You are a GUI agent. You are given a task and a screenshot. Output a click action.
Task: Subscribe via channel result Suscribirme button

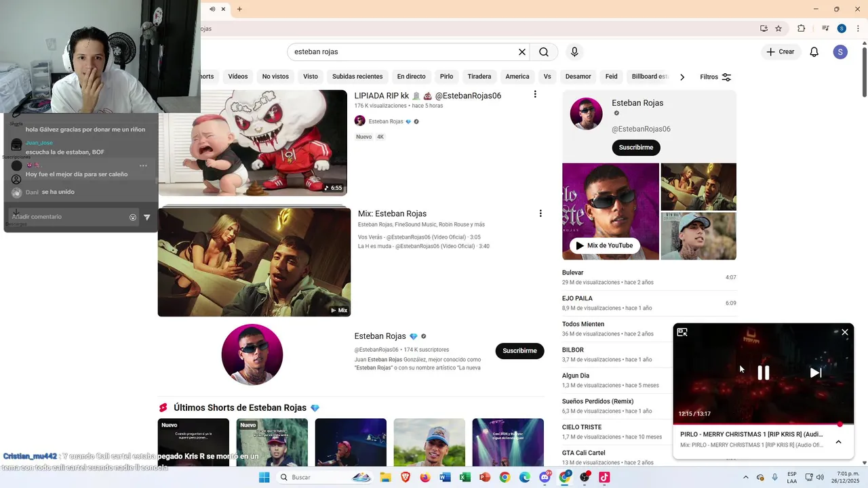[x=519, y=351]
